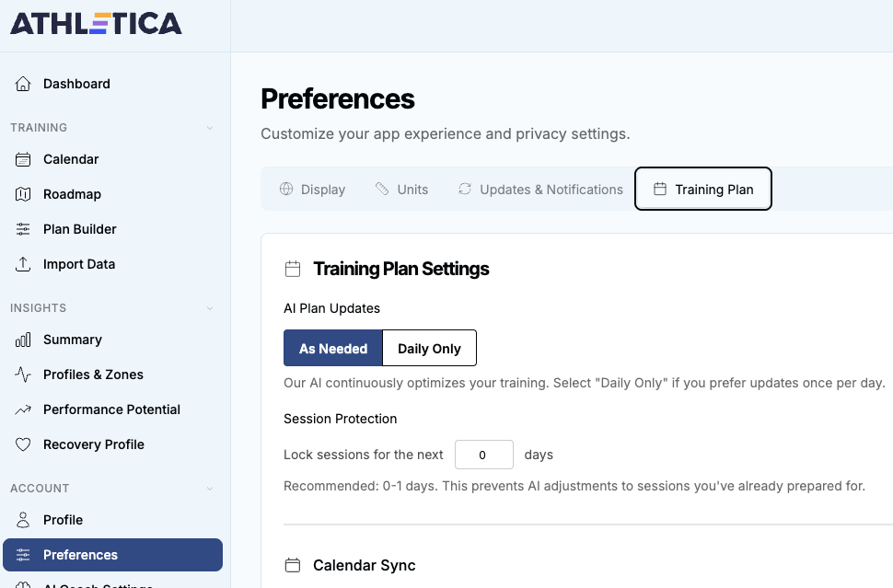Viewport: 893px width, 588px height.
Task: Switch AI plan updates to Daily Only
Action: point(429,349)
